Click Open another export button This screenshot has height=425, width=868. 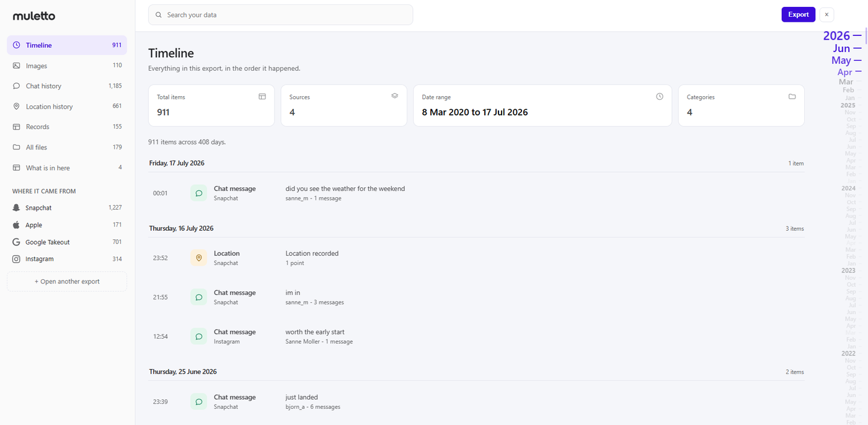tap(67, 282)
